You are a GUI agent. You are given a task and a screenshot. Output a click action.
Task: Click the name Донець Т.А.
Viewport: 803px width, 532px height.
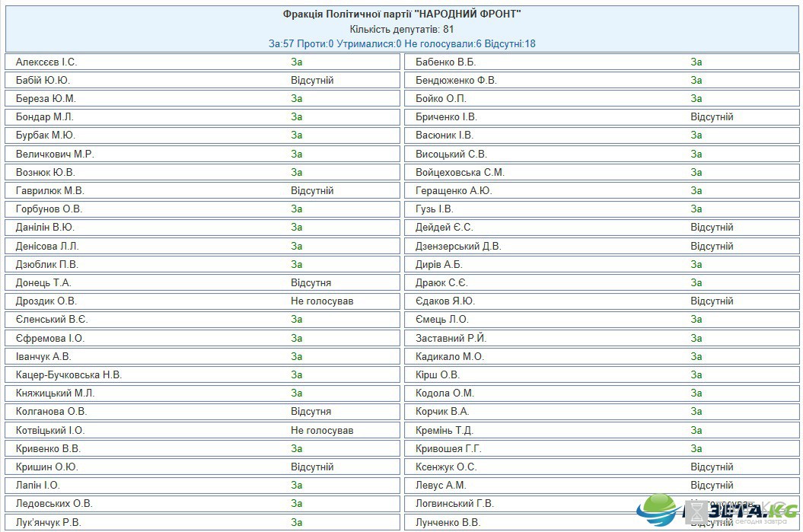(x=43, y=282)
